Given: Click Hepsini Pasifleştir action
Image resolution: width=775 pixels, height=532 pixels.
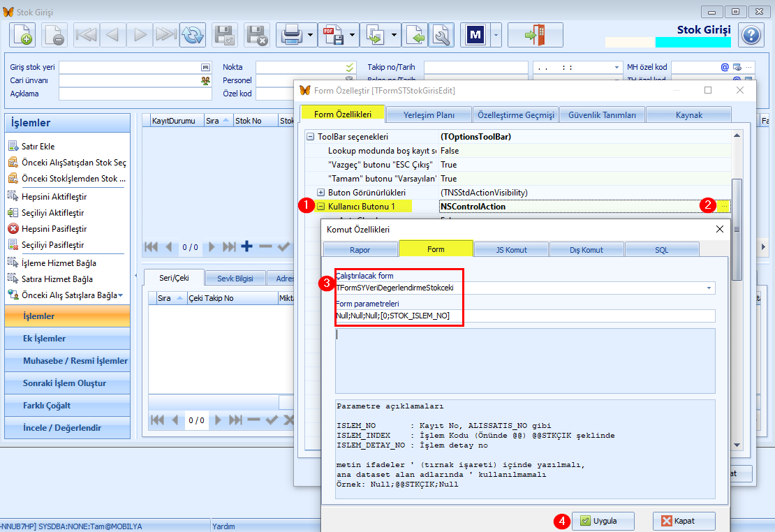Looking at the screenshot, I should tap(54, 228).
